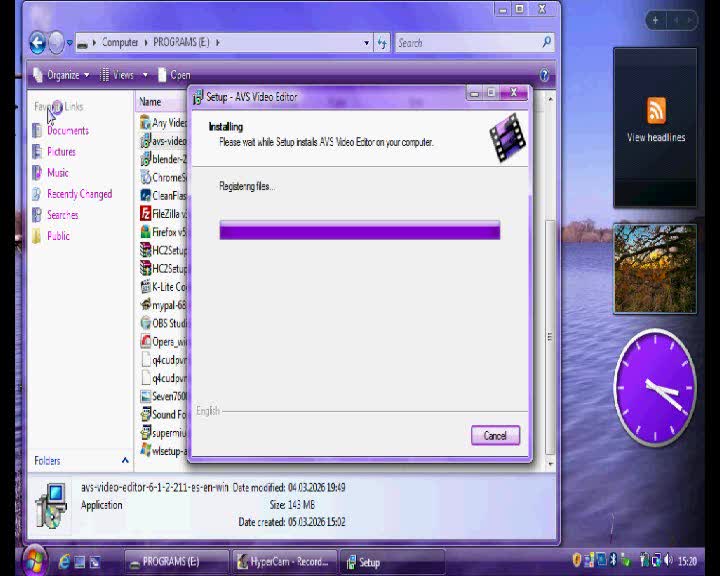Screen dimensions: 720x576
Task: Expand the address bar history dropdown
Action: point(367,43)
